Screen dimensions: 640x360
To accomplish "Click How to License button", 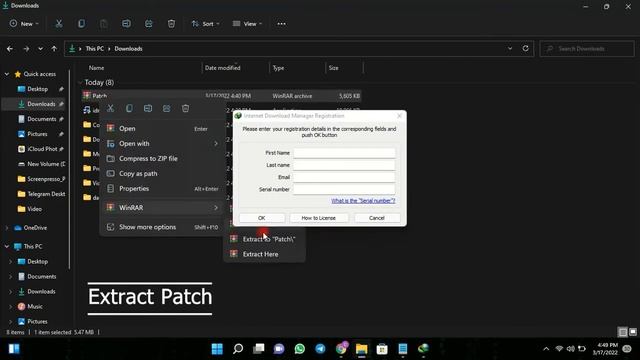I will tap(319, 218).
